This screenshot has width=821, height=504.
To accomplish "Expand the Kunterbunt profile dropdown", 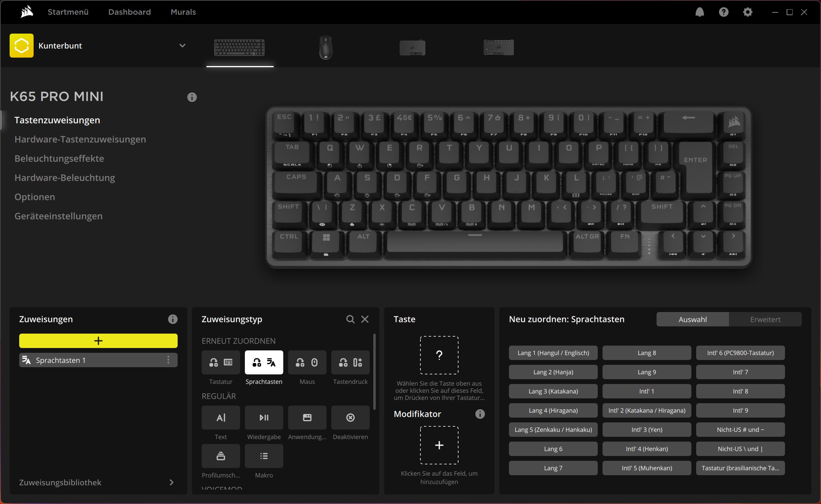I will coord(182,46).
